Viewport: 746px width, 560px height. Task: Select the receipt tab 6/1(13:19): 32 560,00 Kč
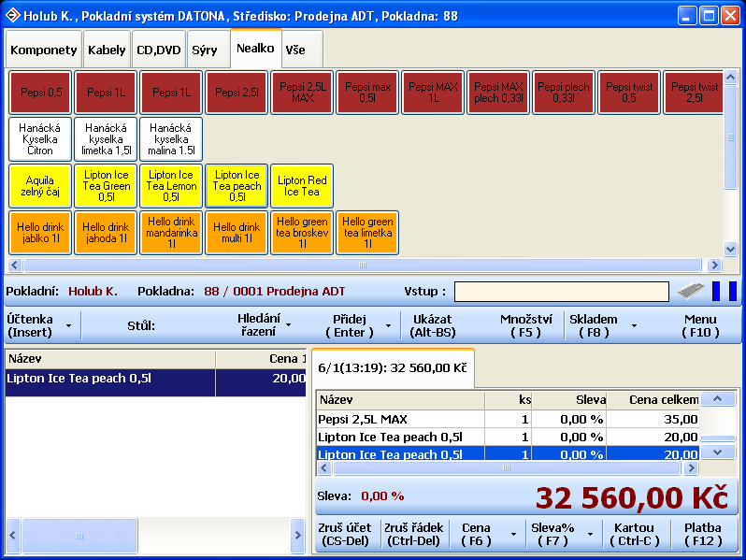click(x=393, y=367)
